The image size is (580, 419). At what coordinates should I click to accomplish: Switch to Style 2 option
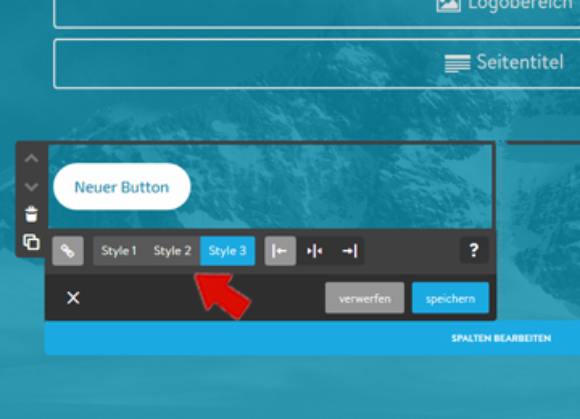(172, 251)
